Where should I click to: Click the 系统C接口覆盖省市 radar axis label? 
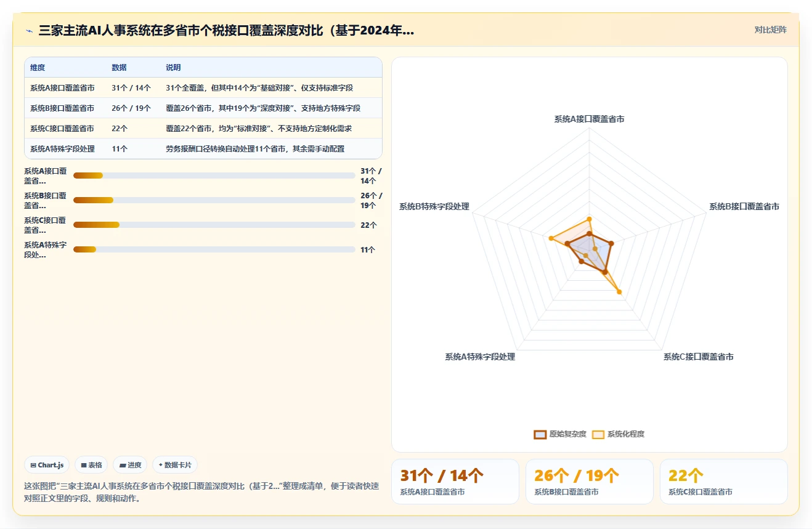[x=698, y=357]
